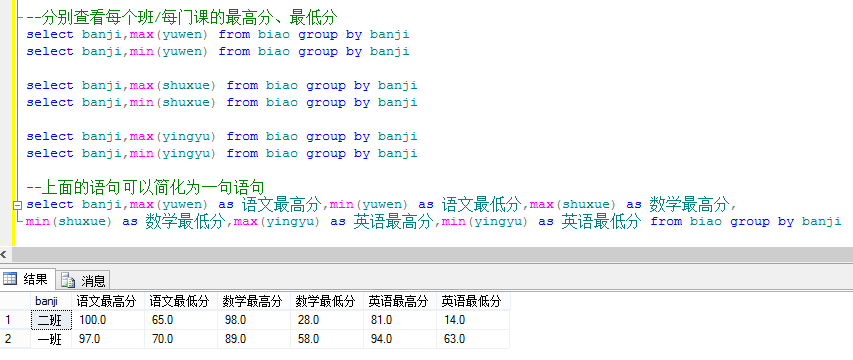This screenshot has width=853, height=360.
Task: Select the 英语最低分 column header
Action: [x=472, y=301]
